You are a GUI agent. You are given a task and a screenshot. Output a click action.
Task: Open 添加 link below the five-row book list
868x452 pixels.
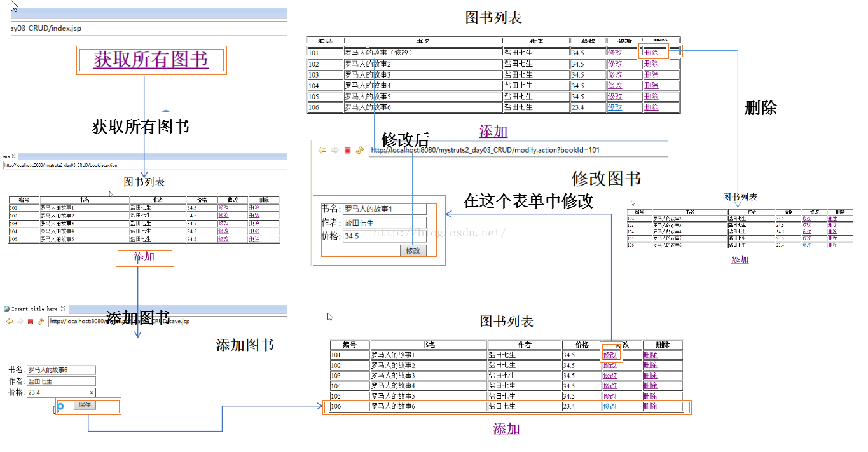pyautogui.click(x=144, y=257)
